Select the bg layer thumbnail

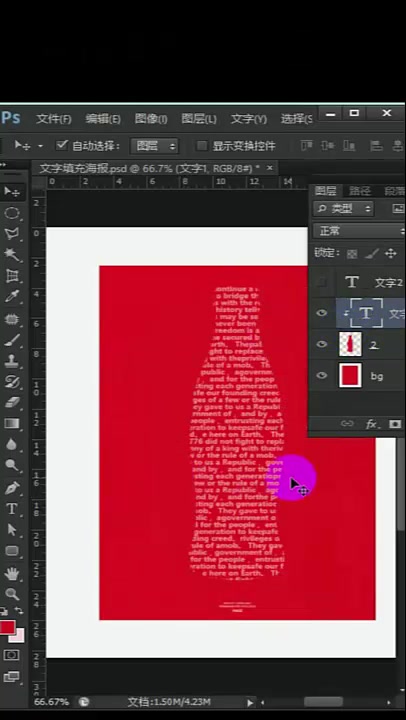click(350, 376)
